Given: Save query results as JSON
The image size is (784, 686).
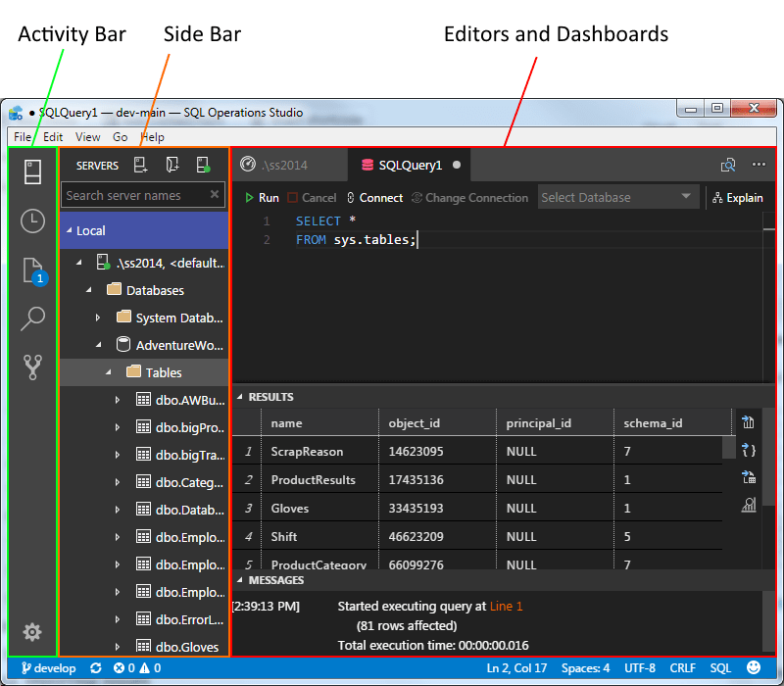Looking at the screenshot, I should 749,448.
